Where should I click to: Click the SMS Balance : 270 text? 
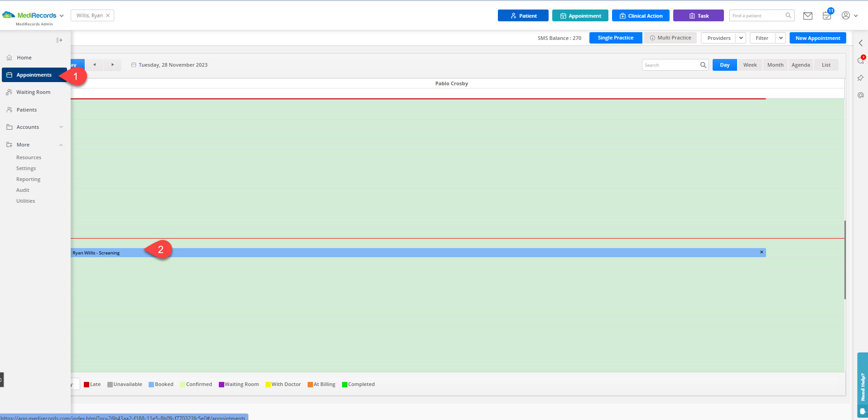pos(559,38)
